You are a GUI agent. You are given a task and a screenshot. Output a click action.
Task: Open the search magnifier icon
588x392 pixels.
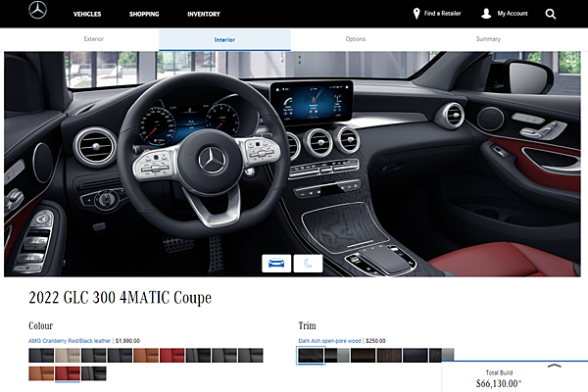click(x=551, y=15)
